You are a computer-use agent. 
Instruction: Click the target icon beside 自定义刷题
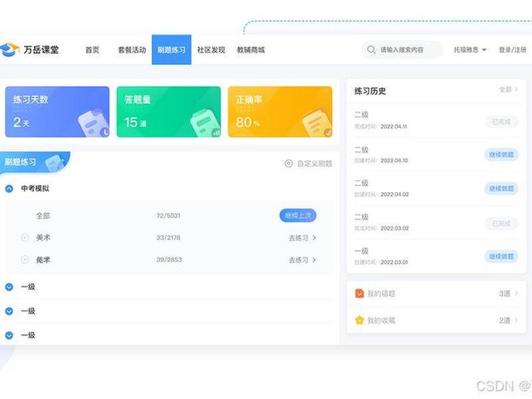[289, 164]
